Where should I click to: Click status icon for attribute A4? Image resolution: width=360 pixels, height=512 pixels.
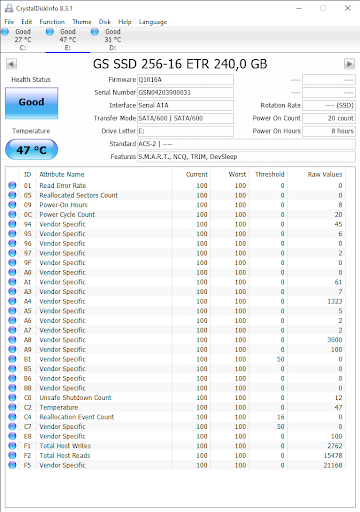[x=12, y=301]
